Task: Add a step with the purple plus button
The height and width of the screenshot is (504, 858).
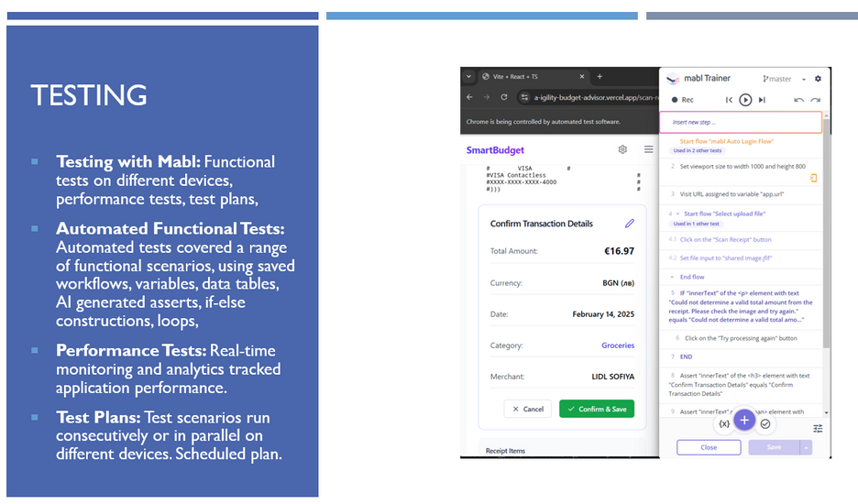Action: click(x=743, y=421)
